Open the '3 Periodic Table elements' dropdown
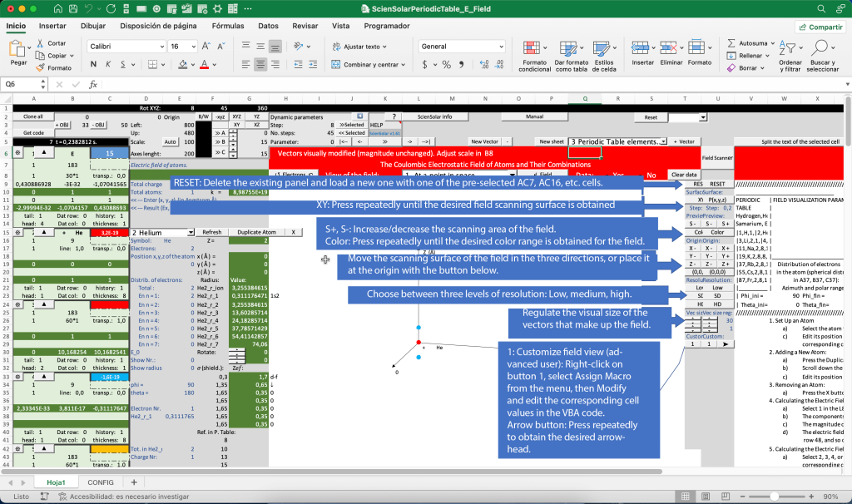Screen dimensions: 852x504 tap(662, 141)
